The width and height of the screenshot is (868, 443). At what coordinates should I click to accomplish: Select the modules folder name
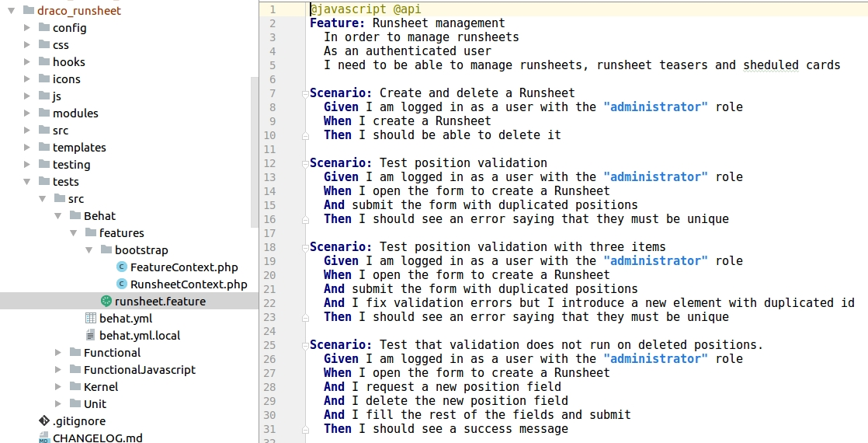(x=75, y=113)
